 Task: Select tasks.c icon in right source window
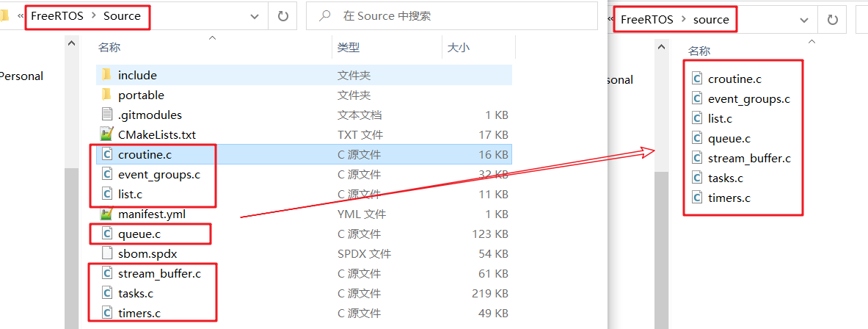click(697, 178)
